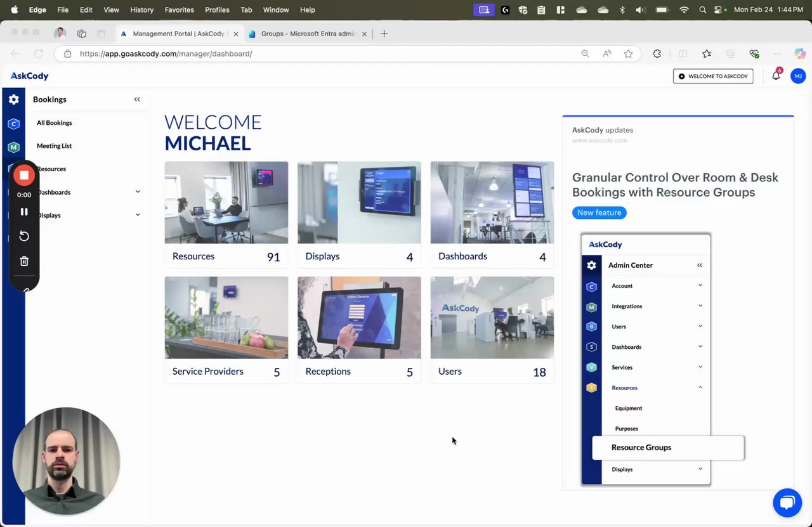The image size is (812, 527).
Task: Open Collections panel
Action: (x=730, y=54)
